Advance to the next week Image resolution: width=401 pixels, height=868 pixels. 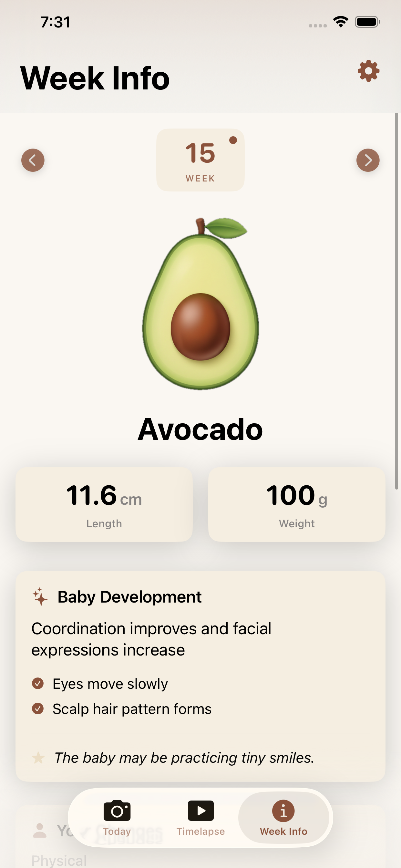pos(368,160)
